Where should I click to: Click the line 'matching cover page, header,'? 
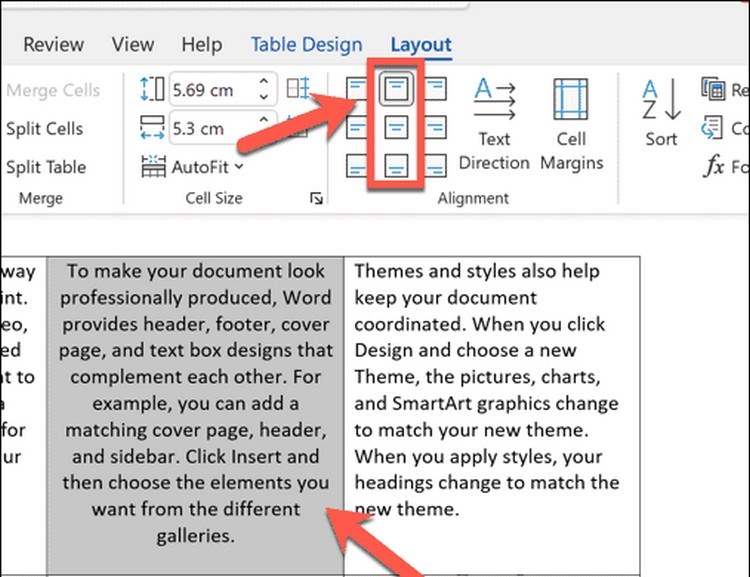pos(196,430)
